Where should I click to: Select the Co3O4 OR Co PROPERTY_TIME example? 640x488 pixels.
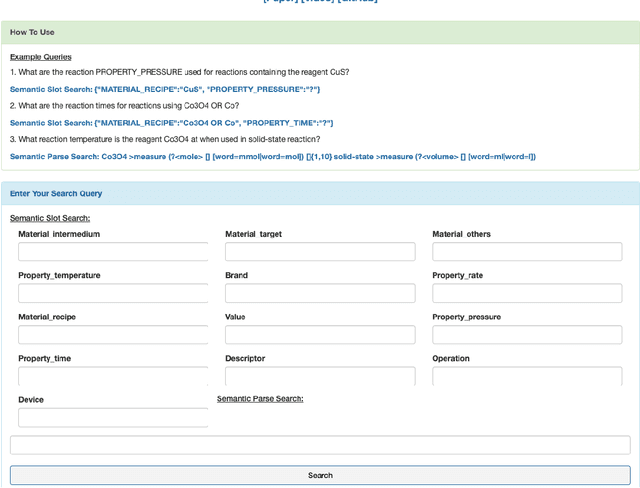tap(172, 123)
